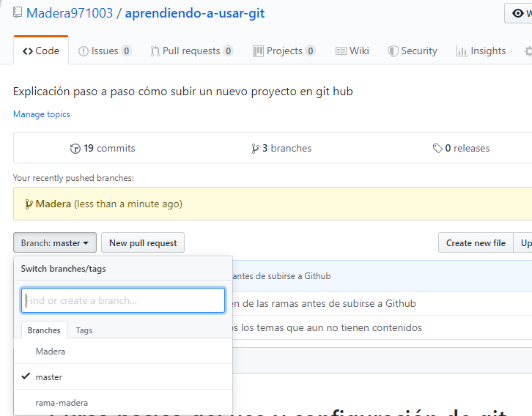Select the Branches tab in switcher
Image resolution: width=532 pixels, height=416 pixels.
[x=44, y=330]
